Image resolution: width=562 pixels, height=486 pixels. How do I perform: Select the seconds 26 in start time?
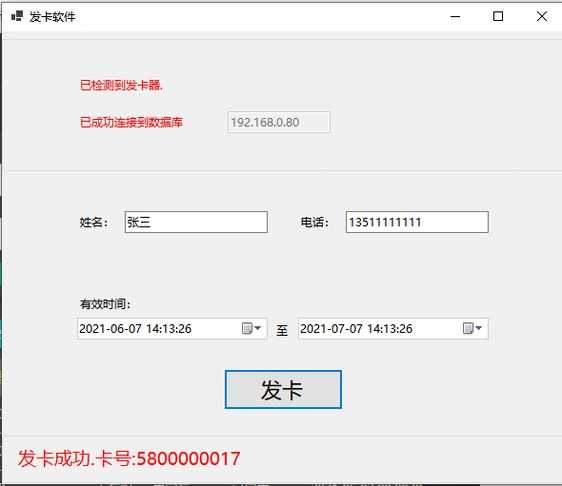(x=185, y=329)
